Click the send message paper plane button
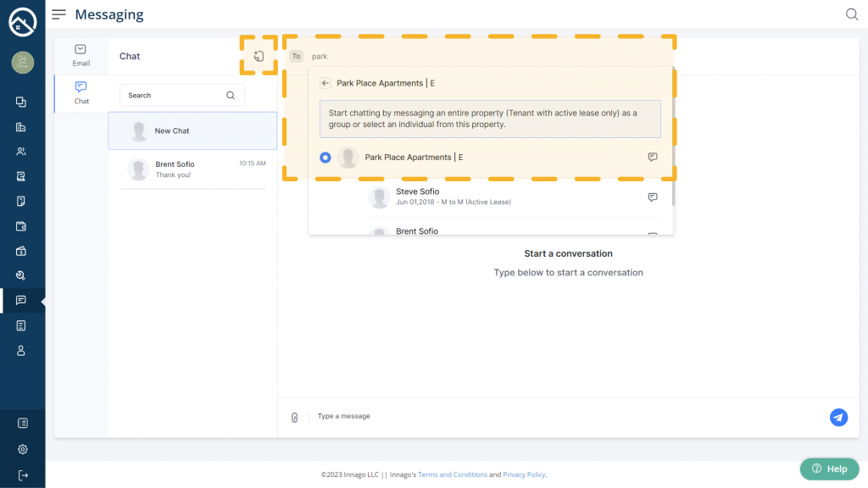Image resolution: width=868 pixels, height=488 pixels. 837,417
